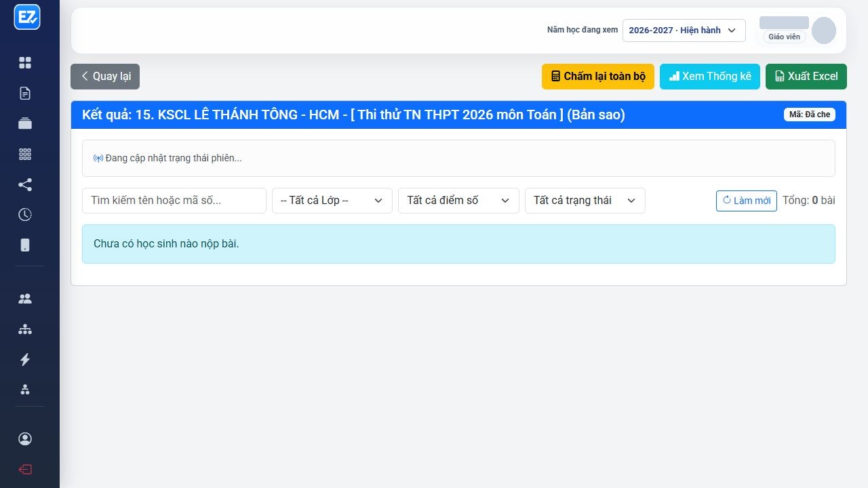Export results with 'Xuất Excel'
This screenshot has width=868, height=488.
click(x=806, y=77)
